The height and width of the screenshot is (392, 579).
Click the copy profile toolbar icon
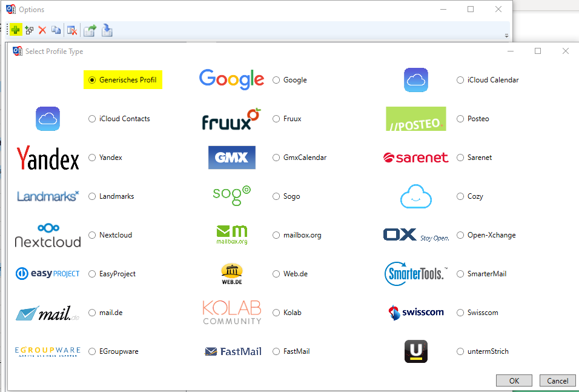point(56,30)
